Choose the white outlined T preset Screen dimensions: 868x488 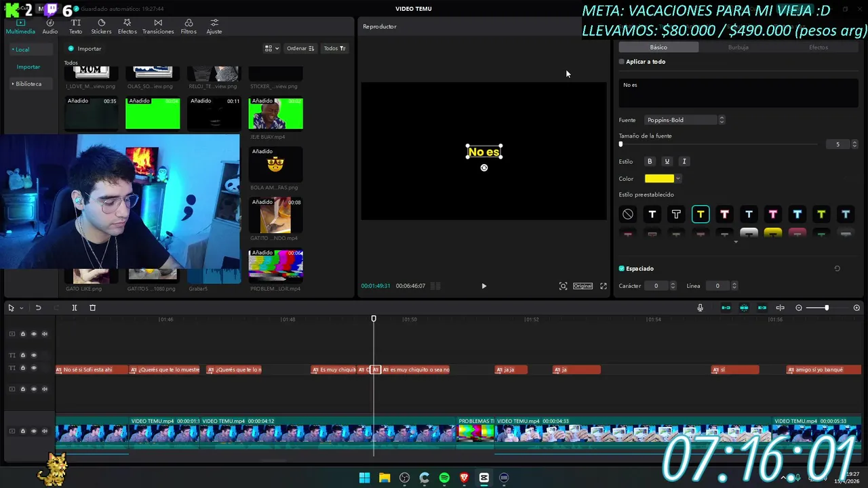pos(676,215)
